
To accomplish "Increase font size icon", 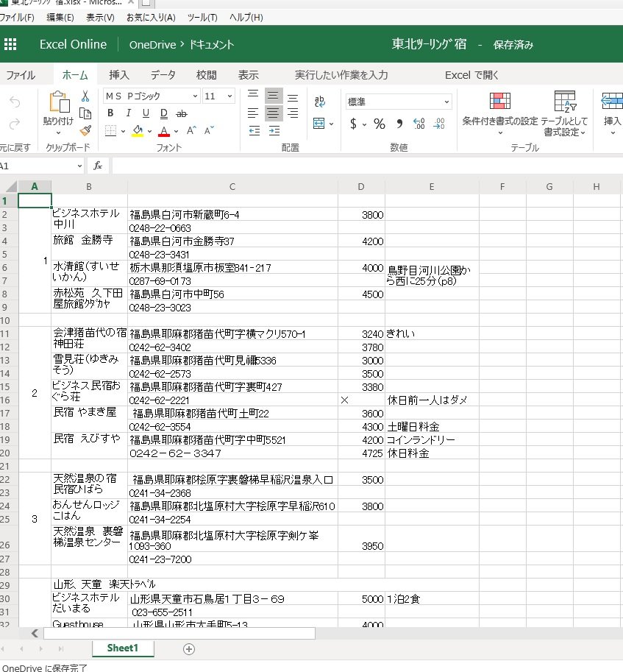I will pyautogui.click(x=191, y=130).
